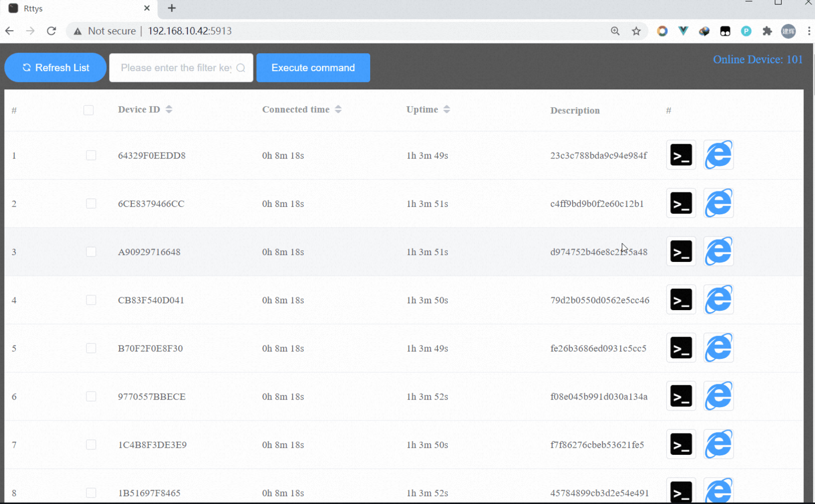Launch web view for device A90929716648
The width and height of the screenshot is (815, 504).
719,252
